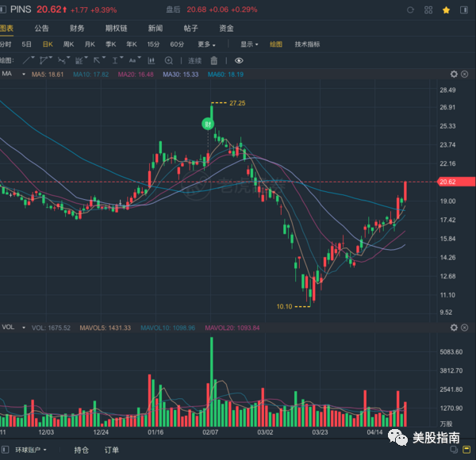
Task: Select the 周K weekly candlestick interval
Action: click(x=68, y=44)
